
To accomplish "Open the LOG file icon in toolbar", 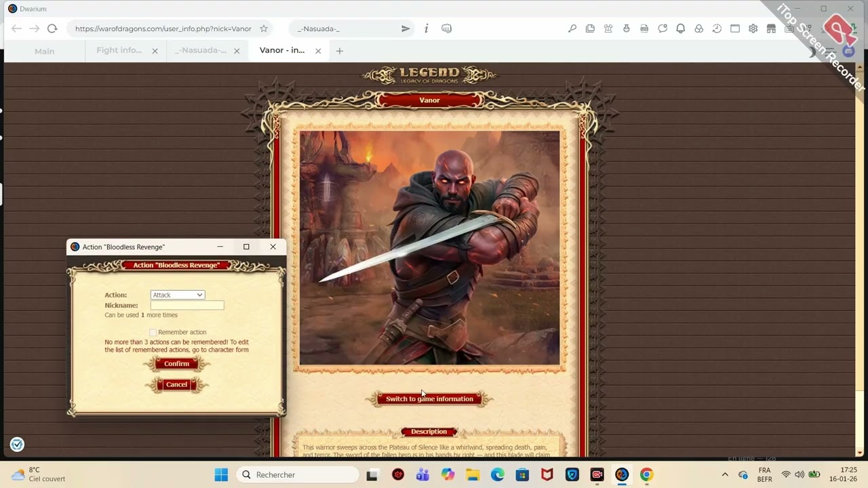I will (644, 28).
